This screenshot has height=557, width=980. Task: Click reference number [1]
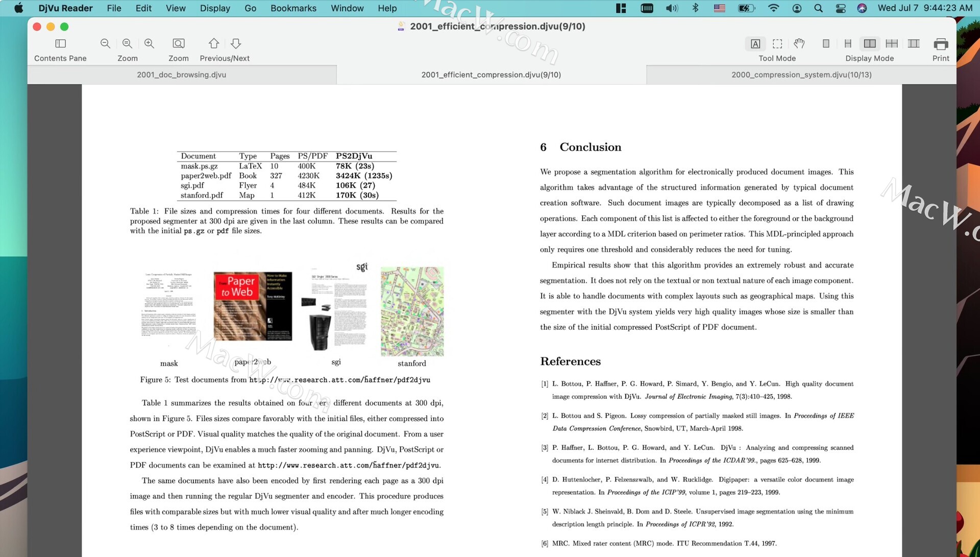(x=545, y=384)
